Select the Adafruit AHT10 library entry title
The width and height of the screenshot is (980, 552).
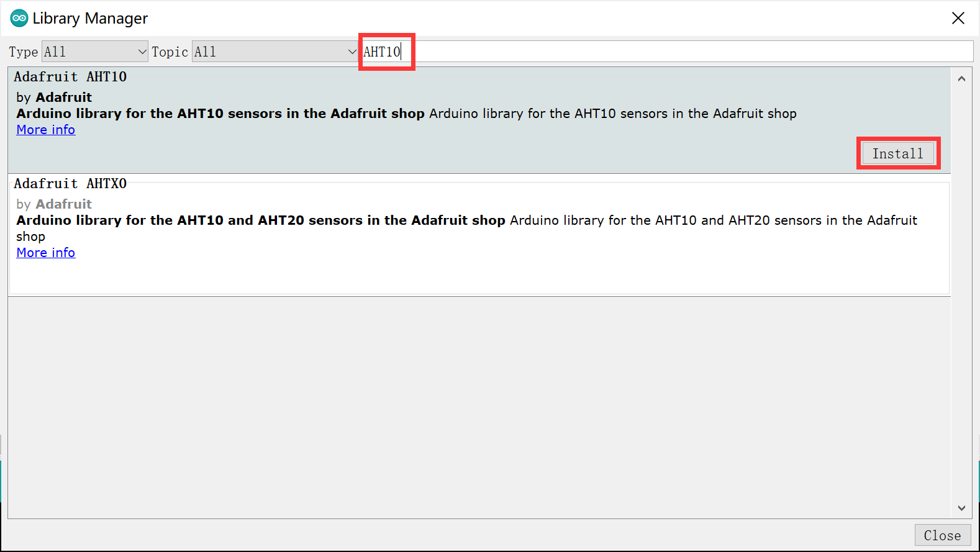pyautogui.click(x=70, y=77)
